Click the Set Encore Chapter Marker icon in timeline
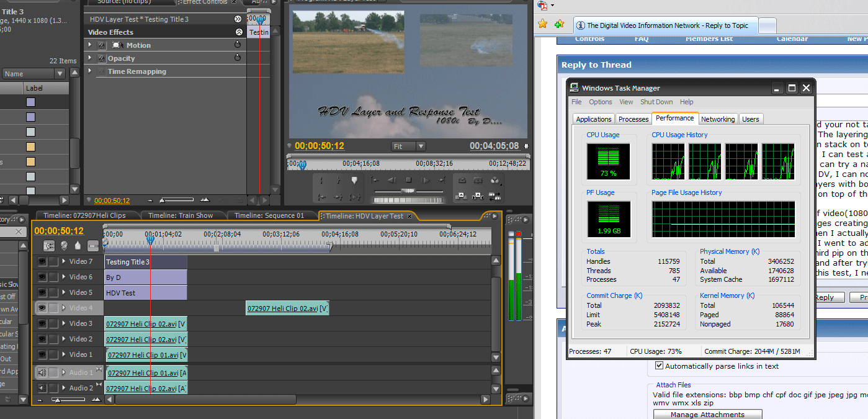Screen dimensions: 868x419 tap(64, 246)
